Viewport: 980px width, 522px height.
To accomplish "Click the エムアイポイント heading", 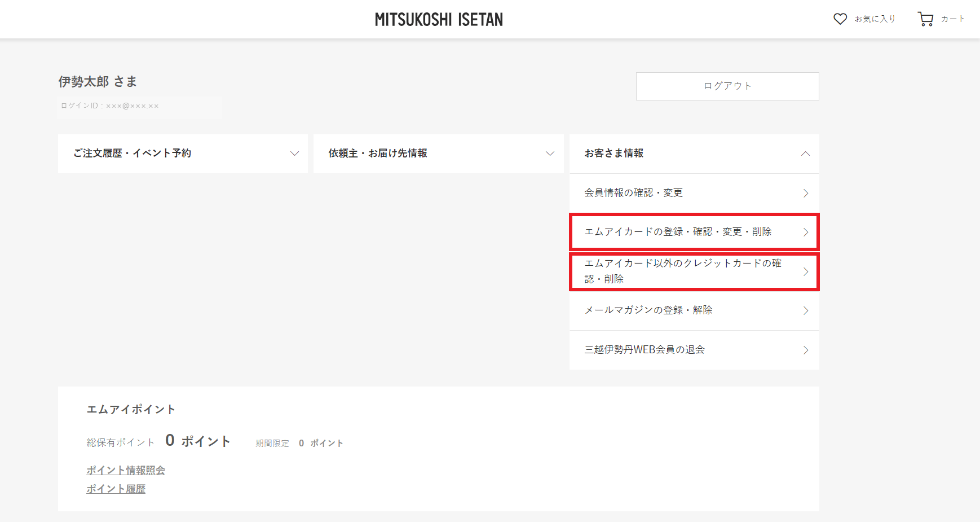I will [x=131, y=409].
